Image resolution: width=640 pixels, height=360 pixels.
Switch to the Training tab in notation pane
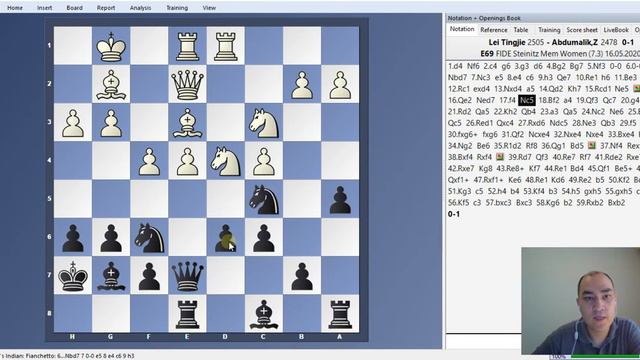[549, 30]
